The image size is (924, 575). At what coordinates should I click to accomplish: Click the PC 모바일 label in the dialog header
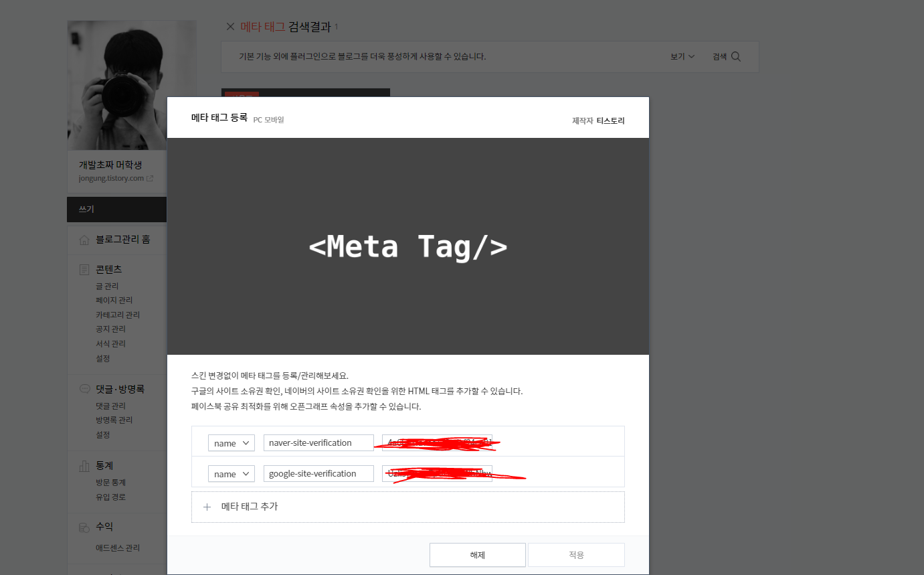click(269, 119)
